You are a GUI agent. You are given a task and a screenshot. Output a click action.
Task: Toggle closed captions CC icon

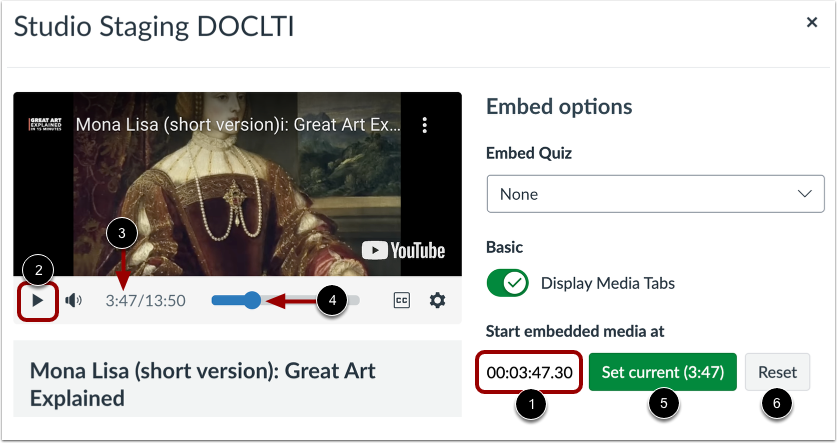(x=401, y=300)
